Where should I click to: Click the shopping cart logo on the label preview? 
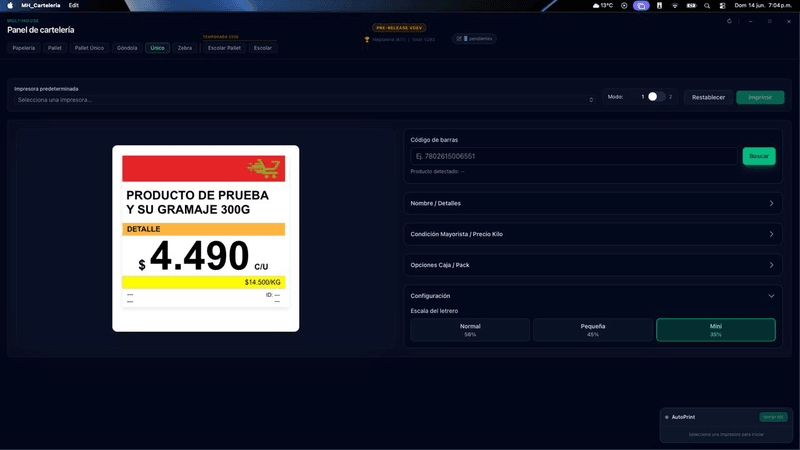point(263,168)
